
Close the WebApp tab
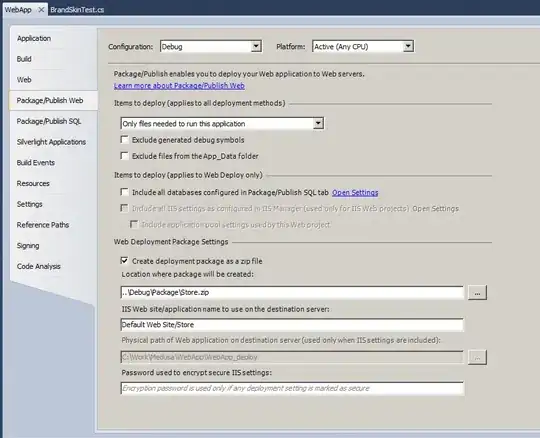click(41, 10)
